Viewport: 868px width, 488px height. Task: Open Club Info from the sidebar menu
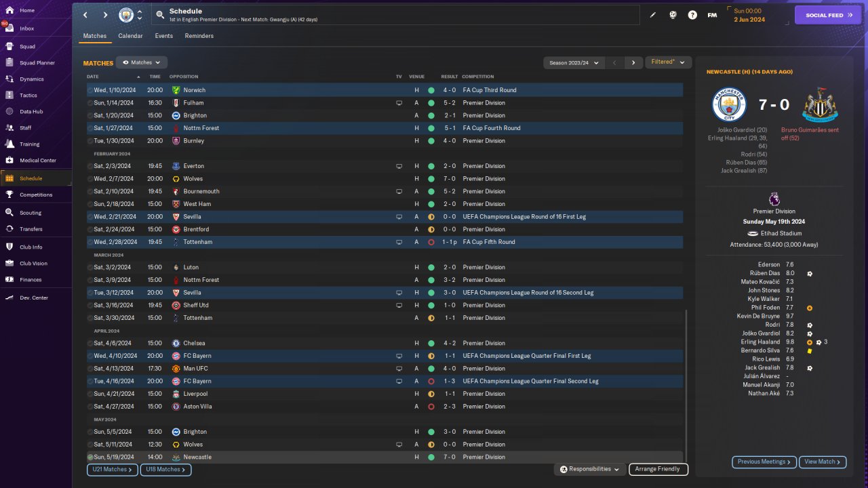pyautogui.click(x=31, y=247)
